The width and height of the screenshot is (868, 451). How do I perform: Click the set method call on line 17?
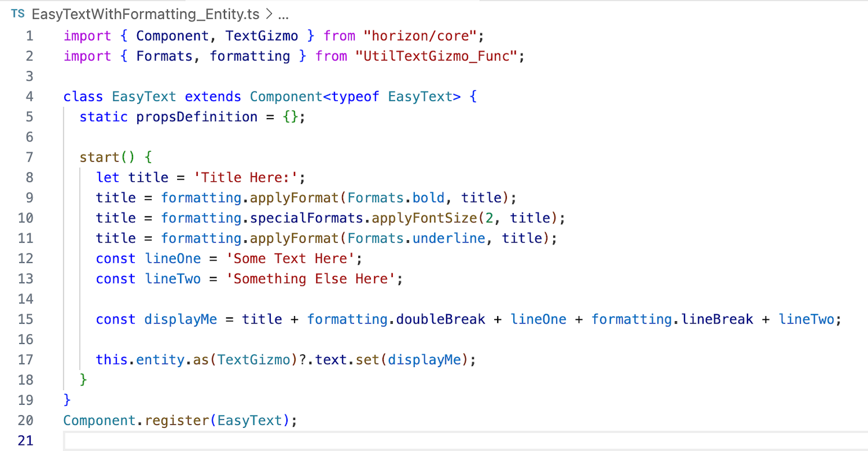point(367,360)
